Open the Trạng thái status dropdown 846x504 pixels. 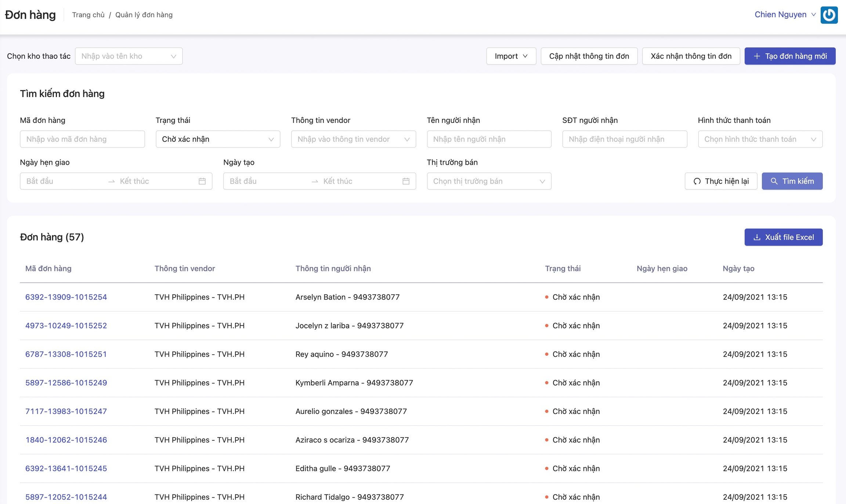coord(218,139)
